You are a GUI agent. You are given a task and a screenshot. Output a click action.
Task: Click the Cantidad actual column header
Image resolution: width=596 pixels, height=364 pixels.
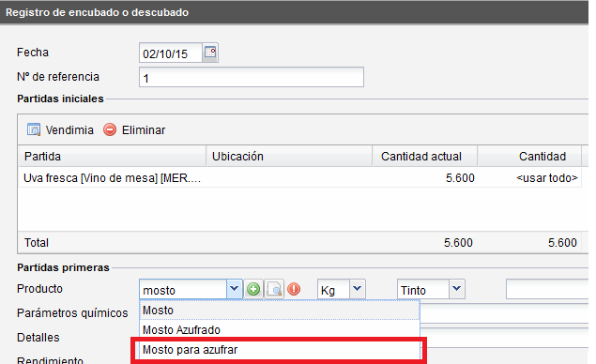click(424, 156)
